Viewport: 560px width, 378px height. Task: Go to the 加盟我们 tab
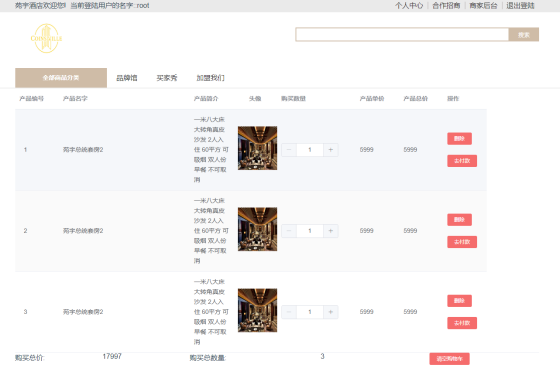tap(210, 78)
